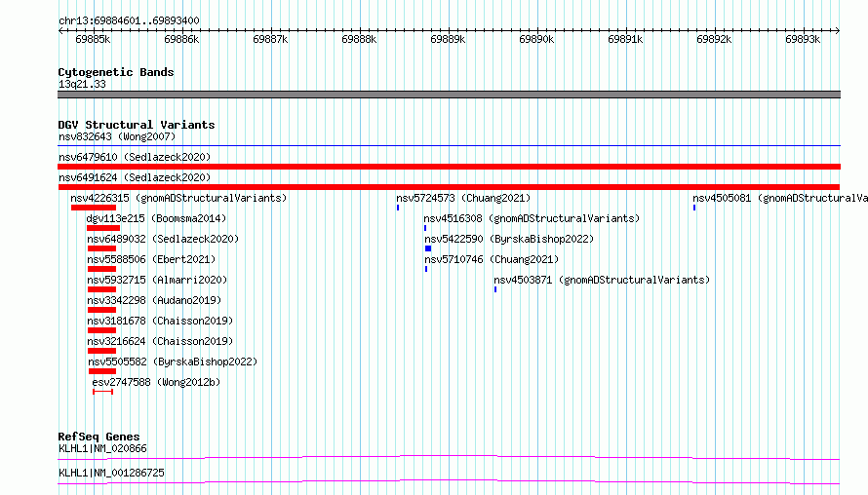
Task: Click the thin blue nsv832643 variant line
Action: click(x=449, y=146)
